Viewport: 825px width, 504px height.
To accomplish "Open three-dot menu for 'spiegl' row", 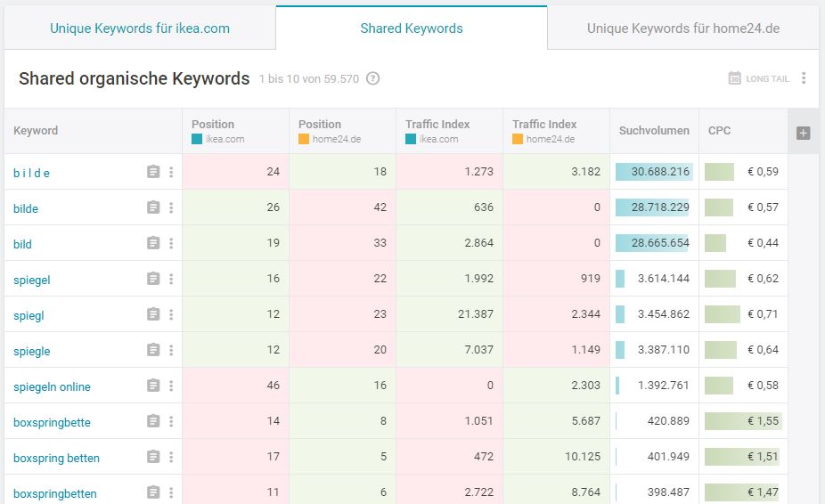I will point(171,314).
